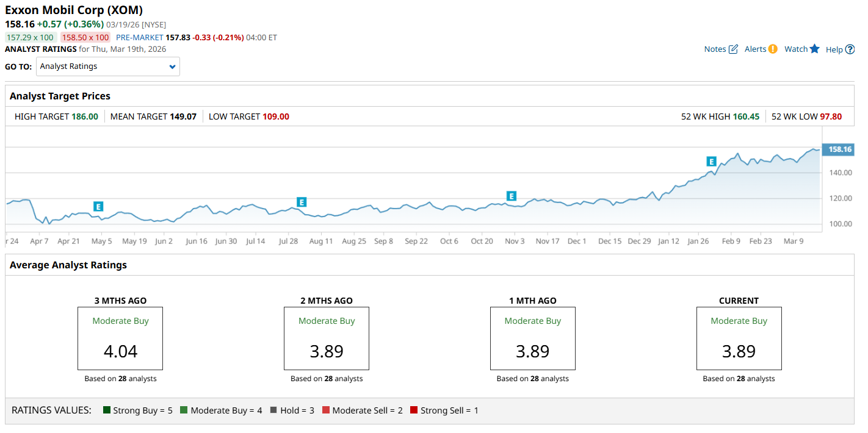Click the Exxon Mobil Corp (XOM) title
Image resolution: width=868 pixels, height=433 pixels.
click(74, 10)
